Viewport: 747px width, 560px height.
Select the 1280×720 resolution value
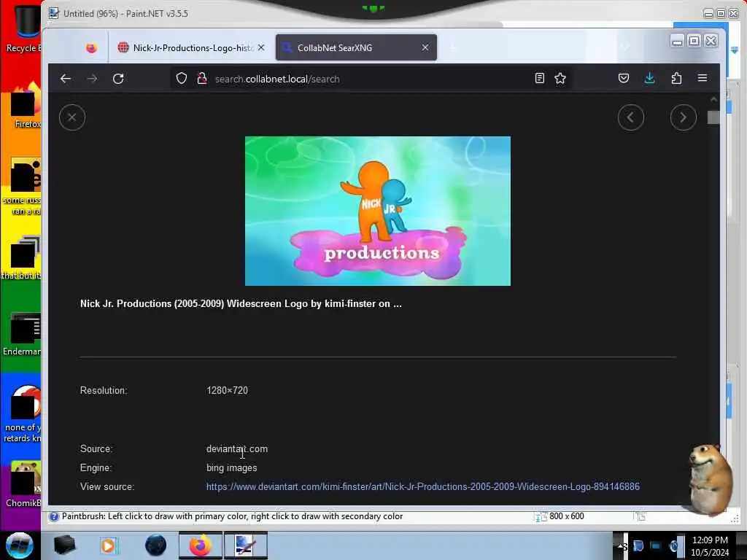[x=227, y=391]
